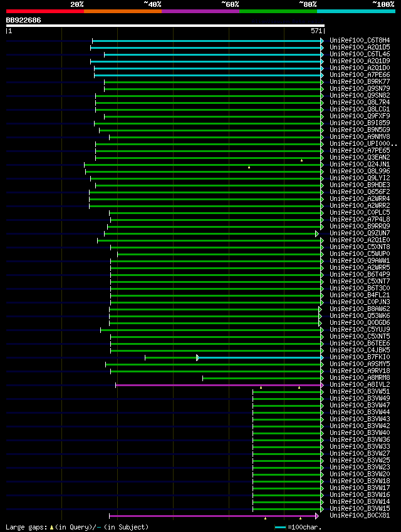The image size is (401, 532).
Task: Click the yellow gap marker under the Q24JN1 alignment bar
Action: (x=249, y=167)
